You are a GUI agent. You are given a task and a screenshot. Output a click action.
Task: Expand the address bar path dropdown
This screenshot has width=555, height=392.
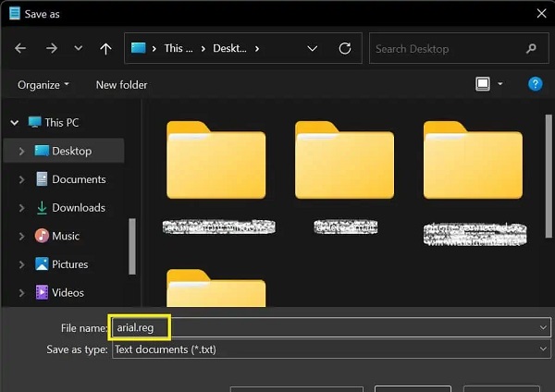point(313,48)
